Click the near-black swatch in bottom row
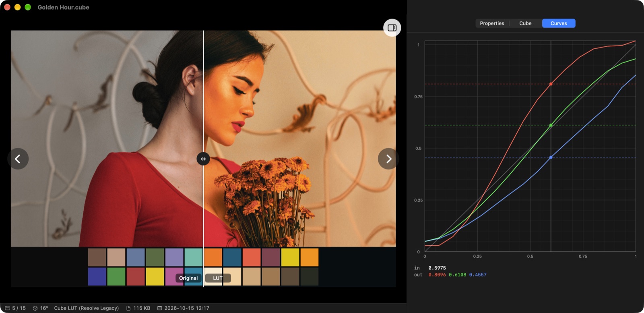 coord(310,277)
